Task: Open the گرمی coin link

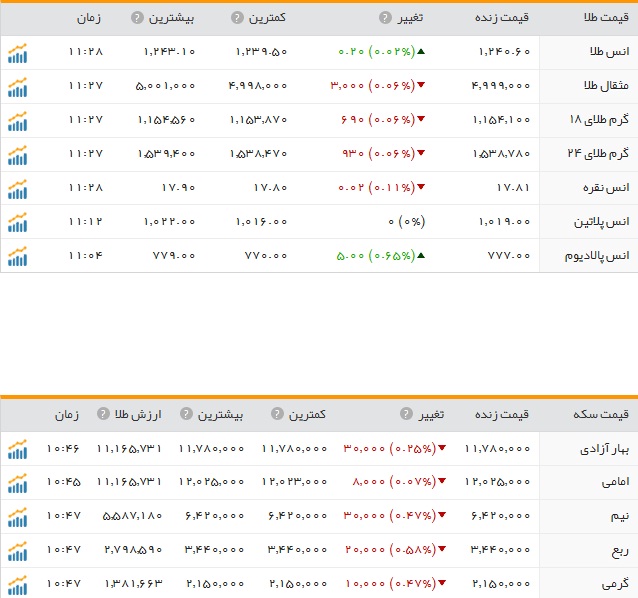Action: pyautogui.click(x=616, y=584)
